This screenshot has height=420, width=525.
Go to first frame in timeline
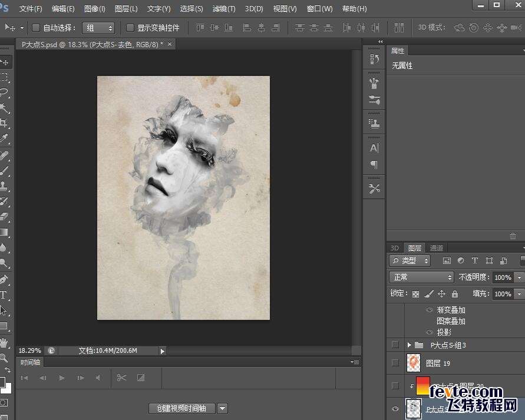(x=24, y=378)
